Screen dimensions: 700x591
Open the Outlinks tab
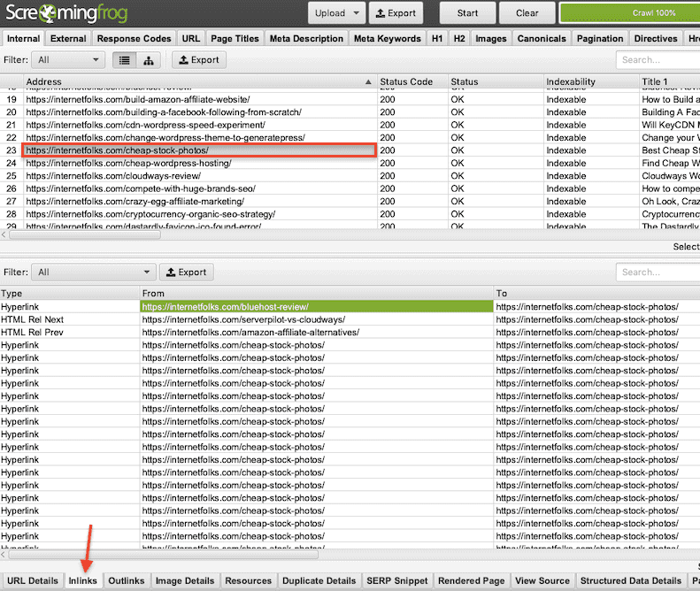pyautogui.click(x=127, y=580)
